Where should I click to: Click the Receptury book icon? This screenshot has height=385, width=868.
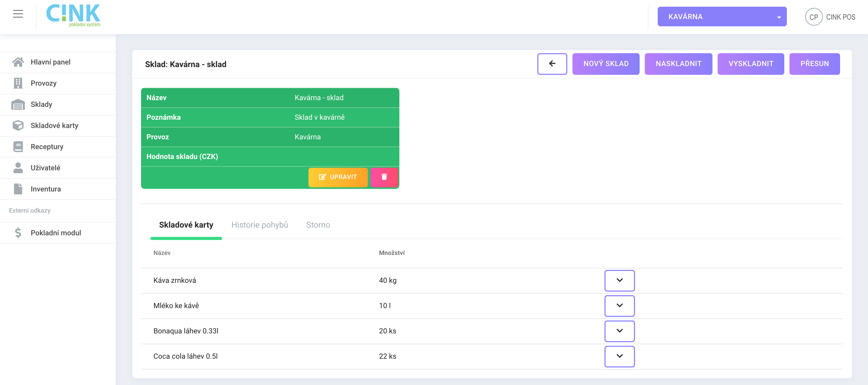pyautogui.click(x=18, y=146)
